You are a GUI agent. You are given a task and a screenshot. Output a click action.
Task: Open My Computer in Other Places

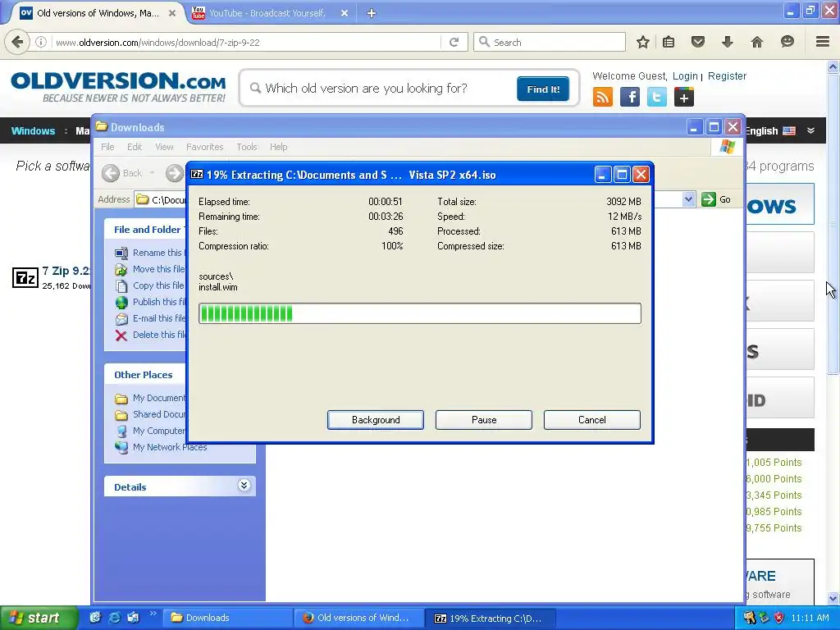click(151, 431)
